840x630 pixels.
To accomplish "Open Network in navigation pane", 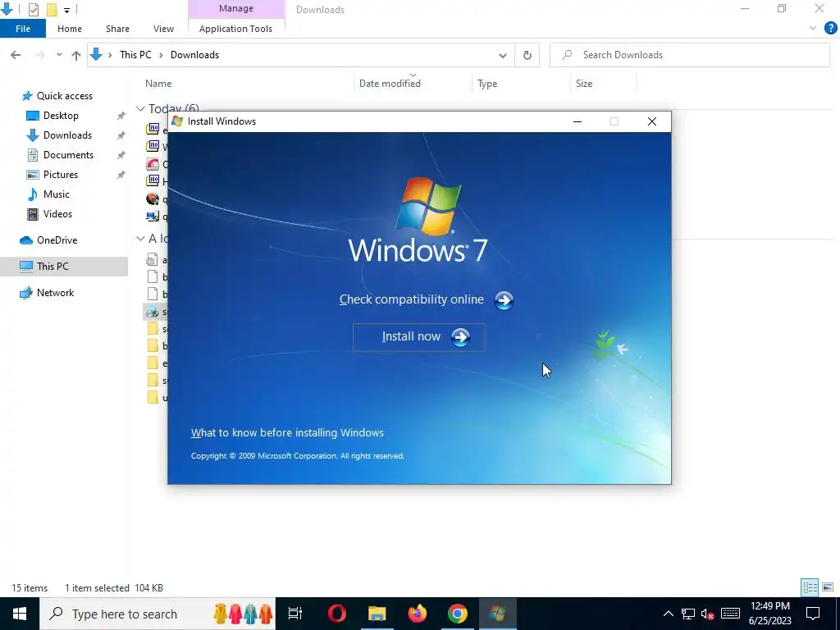I will tap(55, 293).
